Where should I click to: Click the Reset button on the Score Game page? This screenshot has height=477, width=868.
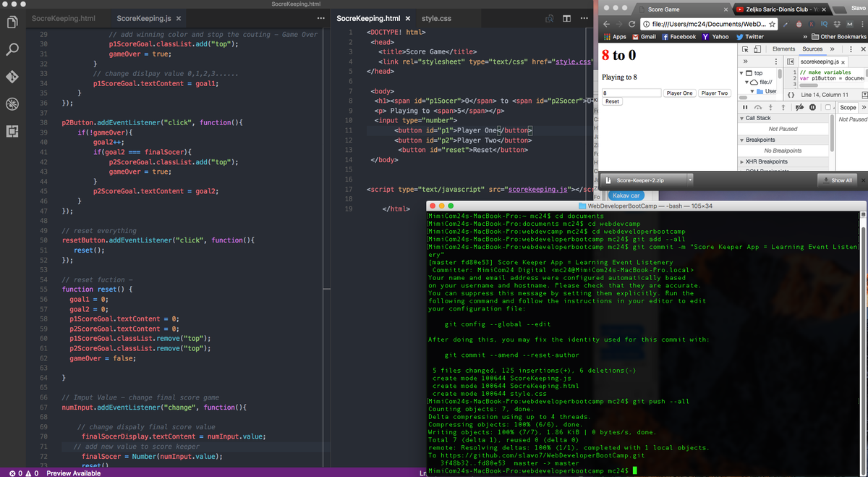point(612,101)
